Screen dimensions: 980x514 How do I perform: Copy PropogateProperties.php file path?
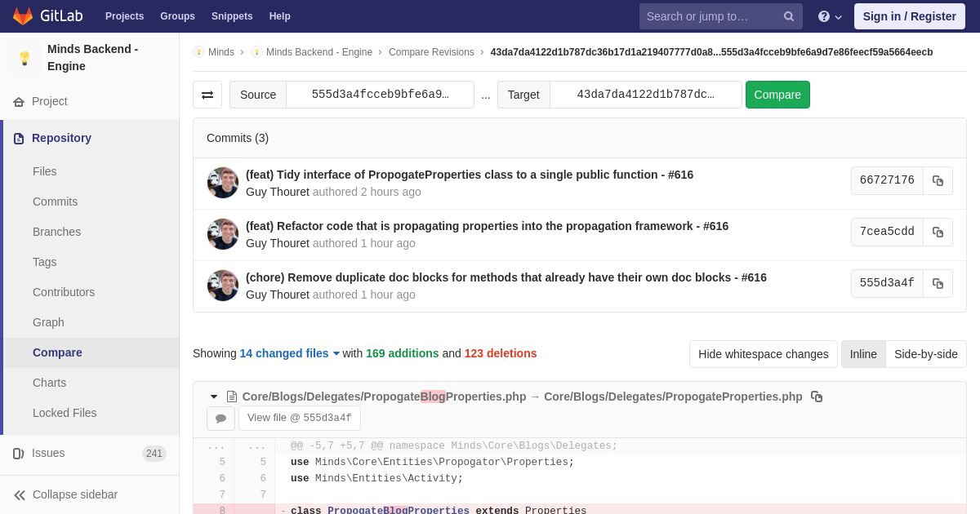[817, 397]
